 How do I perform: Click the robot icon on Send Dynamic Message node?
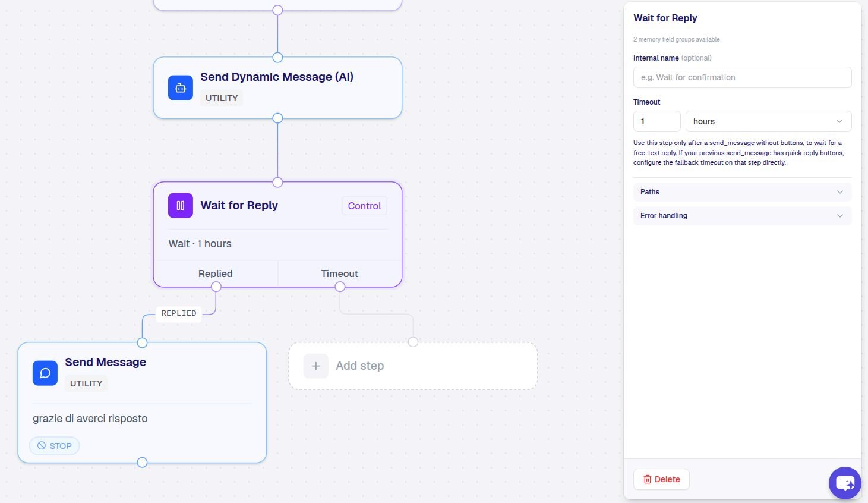pos(181,88)
